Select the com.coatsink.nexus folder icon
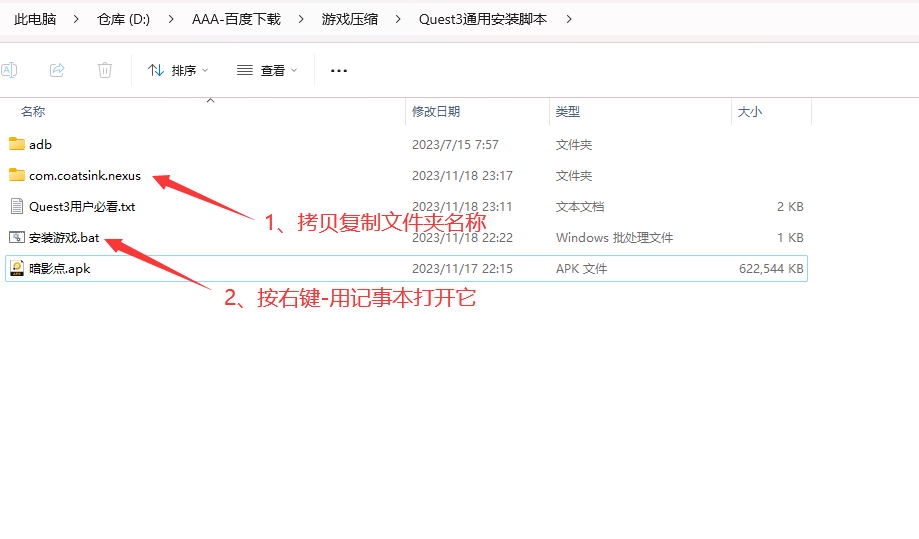 pyautogui.click(x=17, y=175)
